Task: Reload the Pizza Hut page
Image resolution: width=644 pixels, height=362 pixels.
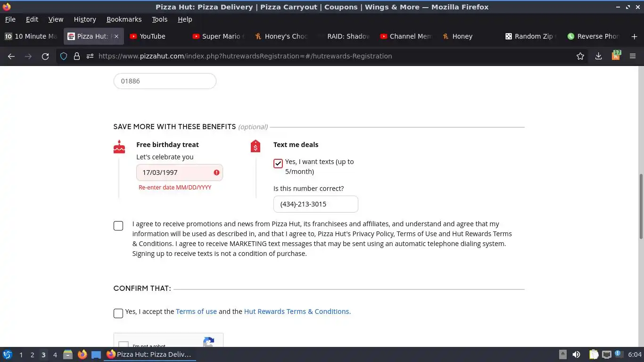Action: click(x=45, y=56)
